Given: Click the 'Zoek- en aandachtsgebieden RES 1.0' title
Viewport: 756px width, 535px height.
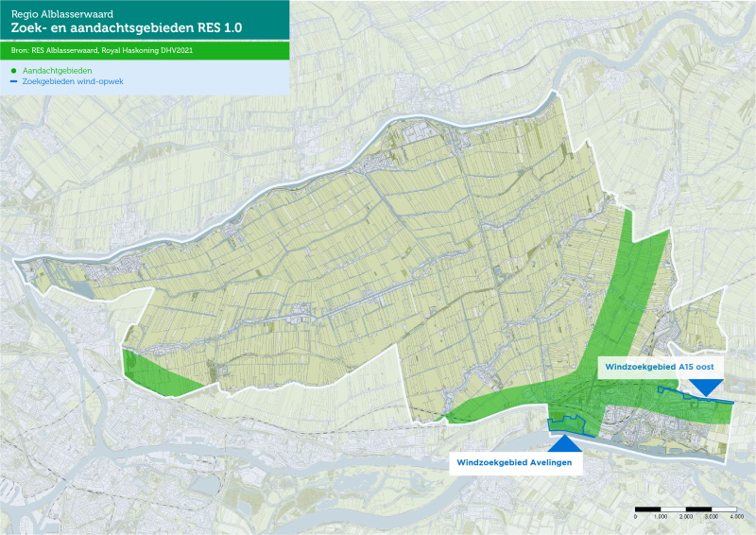Looking at the screenshot, I should tap(126, 28).
